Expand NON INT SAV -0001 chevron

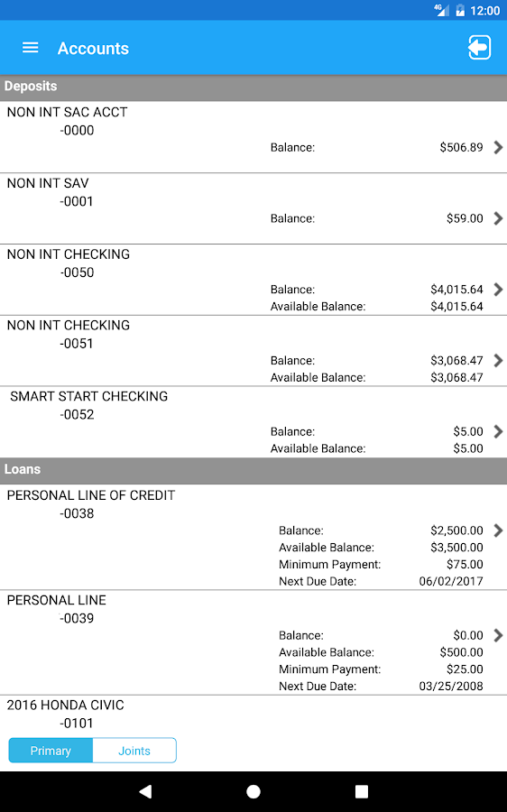click(x=498, y=218)
